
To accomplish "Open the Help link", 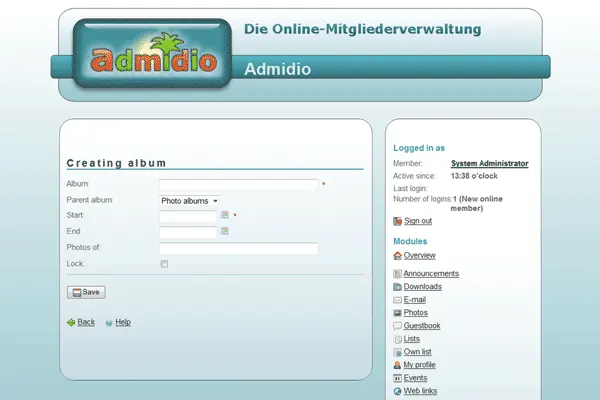I will click(123, 323).
